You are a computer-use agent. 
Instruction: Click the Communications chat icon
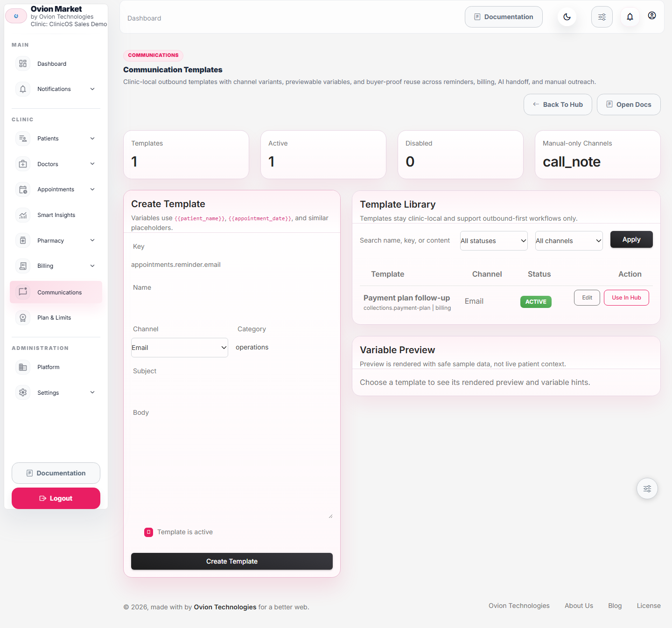[23, 292]
